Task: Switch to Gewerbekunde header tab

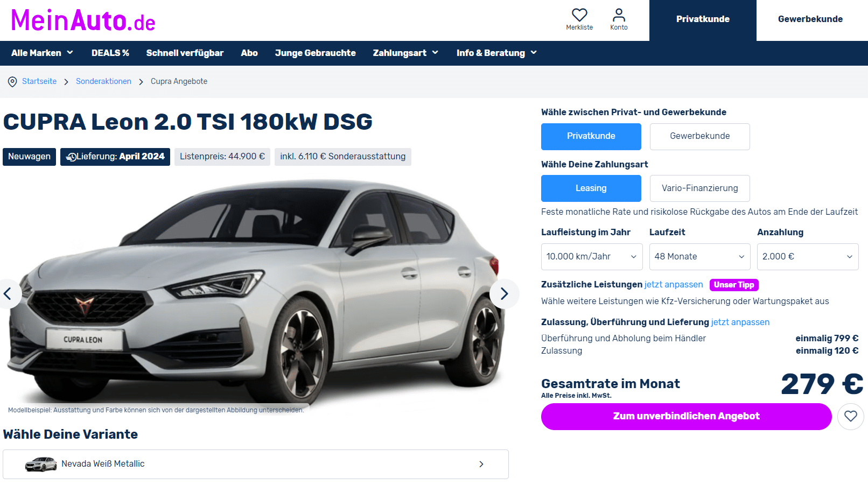Action: tap(810, 20)
